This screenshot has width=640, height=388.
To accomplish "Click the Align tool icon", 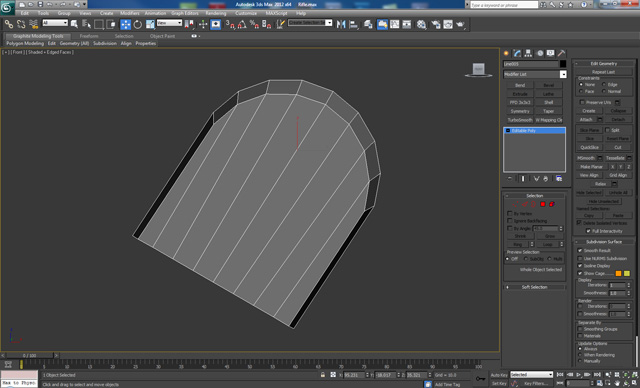I will 353,24.
